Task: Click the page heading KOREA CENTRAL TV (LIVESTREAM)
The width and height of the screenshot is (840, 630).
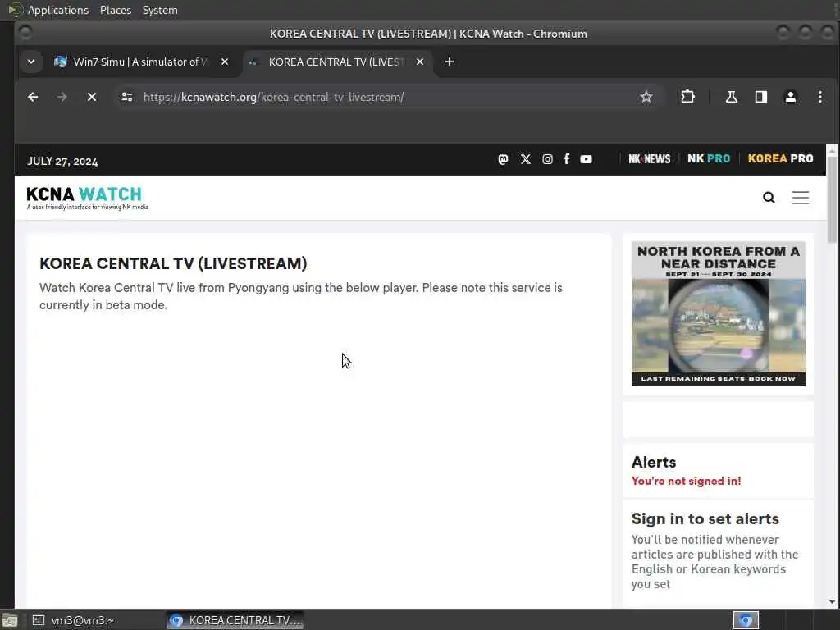Action: pos(173,263)
